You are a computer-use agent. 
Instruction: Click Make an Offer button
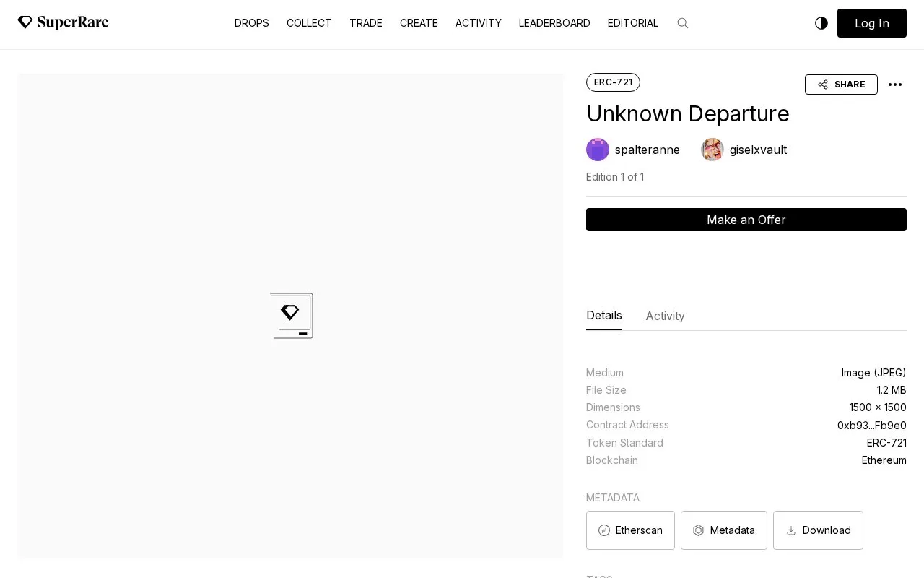[746, 220]
